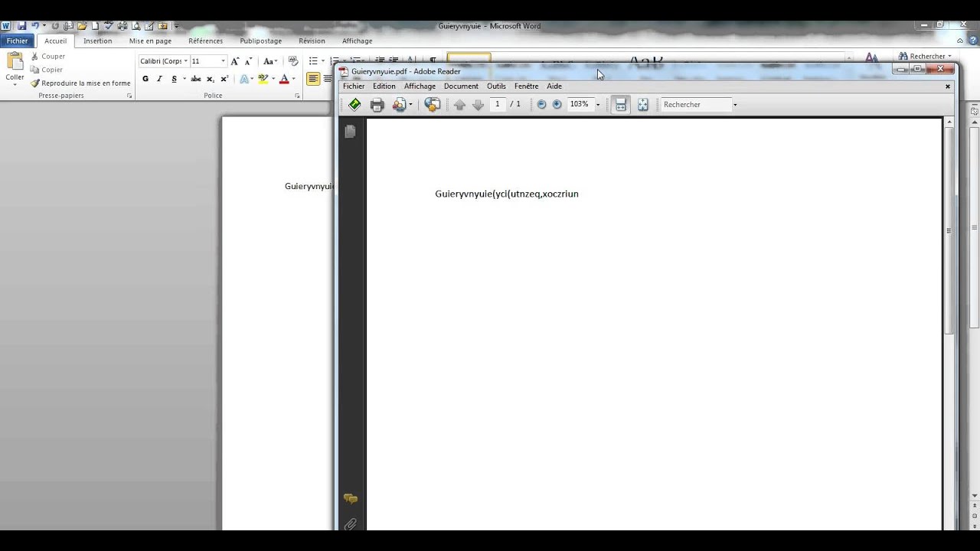Open Aide menu in Adobe Reader
The image size is (980, 551).
(x=554, y=86)
